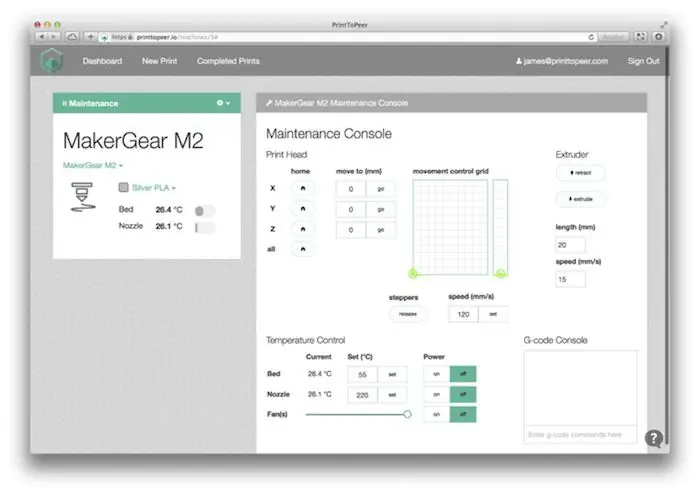The width and height of the screenshot is (700, 495).
Task: Open the Dashboard page
Action: [102, 61]
